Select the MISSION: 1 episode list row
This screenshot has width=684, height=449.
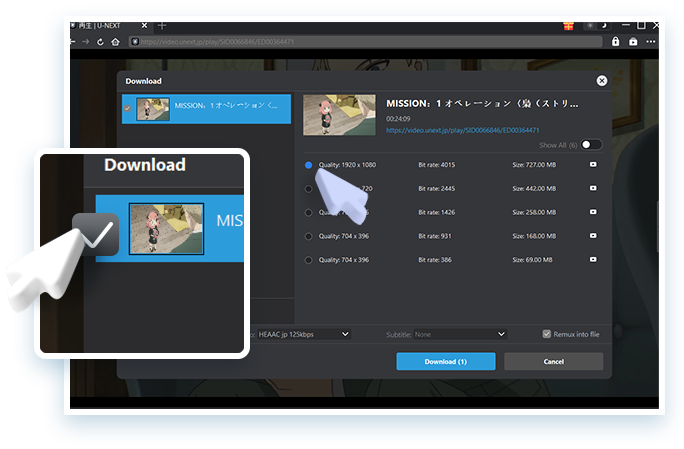[x=206, y=109]
